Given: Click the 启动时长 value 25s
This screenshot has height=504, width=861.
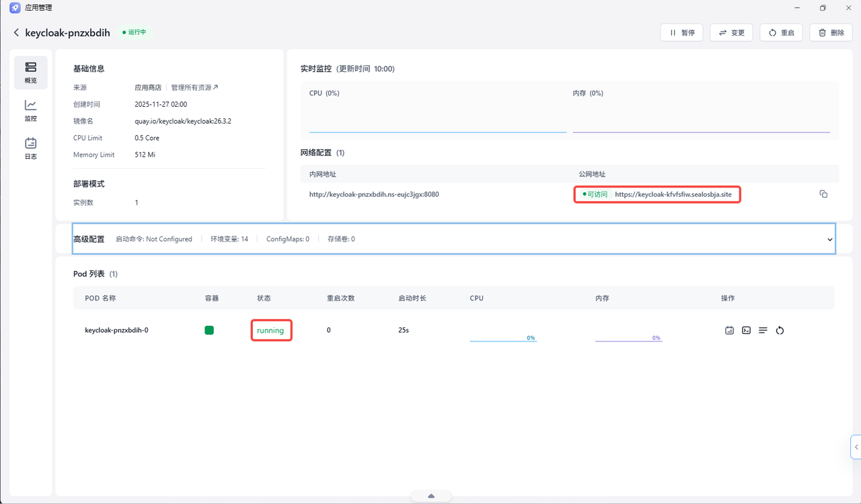Looking at the screenshot, I should 404,330.
